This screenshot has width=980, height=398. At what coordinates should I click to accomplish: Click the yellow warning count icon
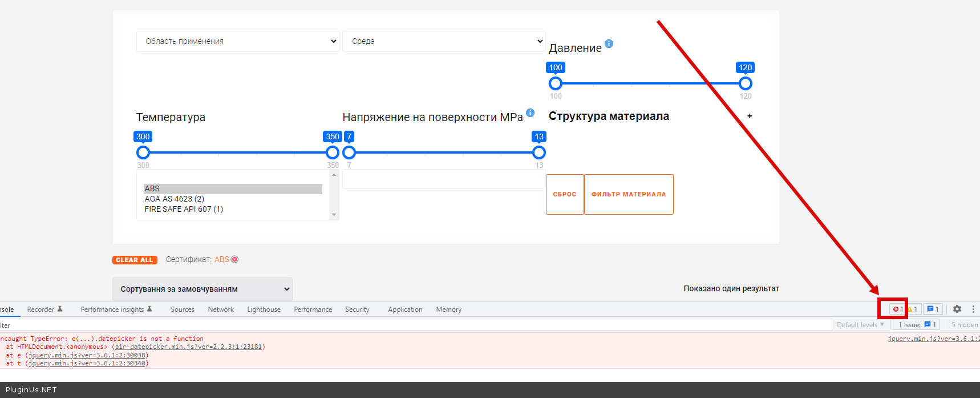[912, 309]
